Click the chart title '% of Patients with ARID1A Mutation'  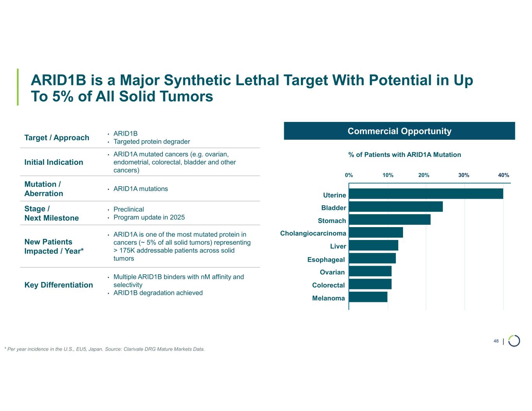(x=404, y=155)
